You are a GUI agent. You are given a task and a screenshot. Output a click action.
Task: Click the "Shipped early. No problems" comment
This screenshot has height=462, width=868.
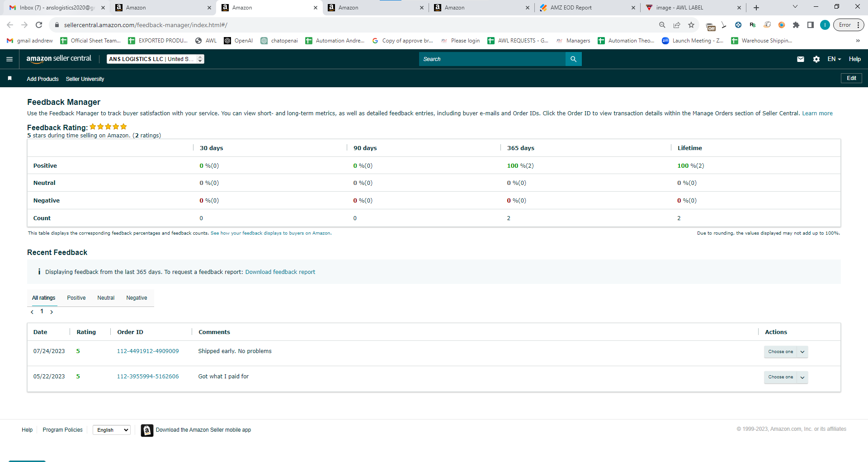[x=235, y=351]
